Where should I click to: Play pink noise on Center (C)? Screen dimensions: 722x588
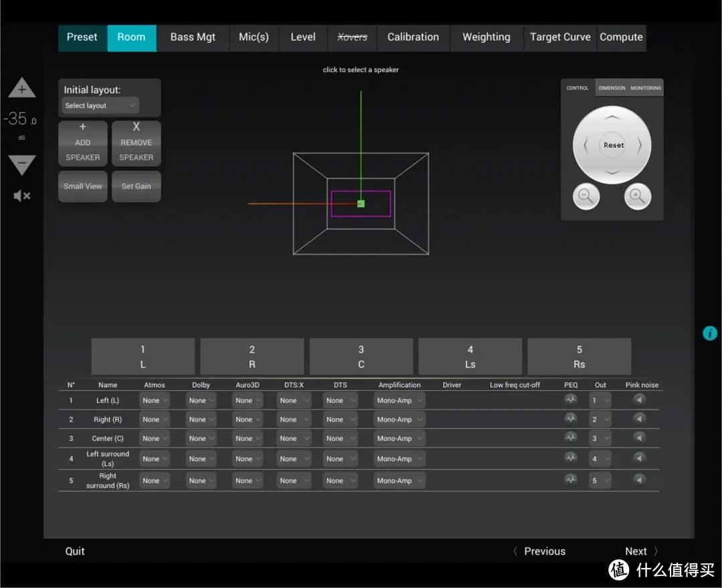click(x=640, y=437)
